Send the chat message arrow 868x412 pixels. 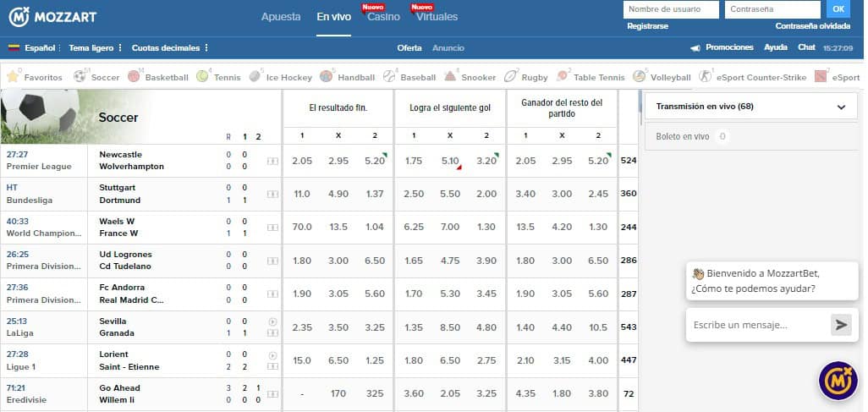pyautogui.click(x=841, y=325)
